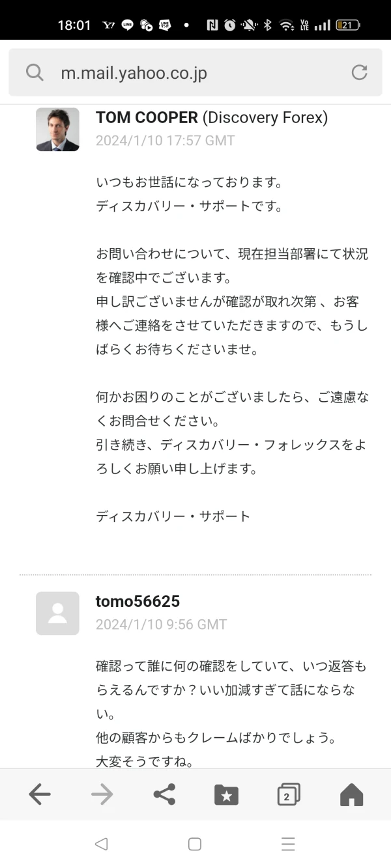Open the tab switcher showing 2 tabs

(x=289, y=794)
